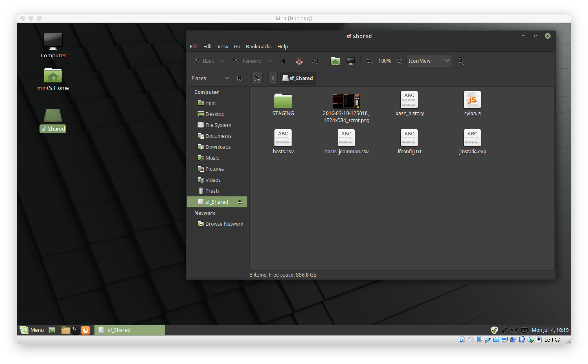Click sf_Shared path bar button
588x364 pixels.
point(297,78)
